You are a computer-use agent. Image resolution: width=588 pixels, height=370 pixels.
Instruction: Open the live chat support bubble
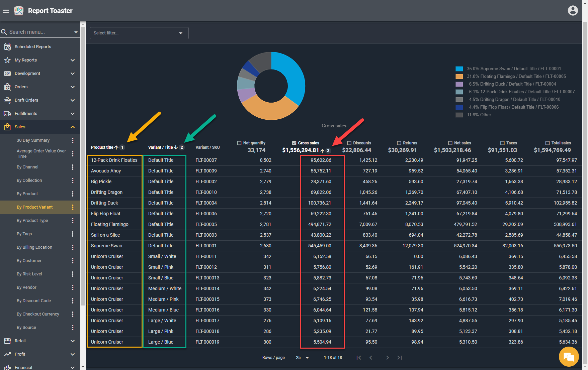tap(569, 357)
